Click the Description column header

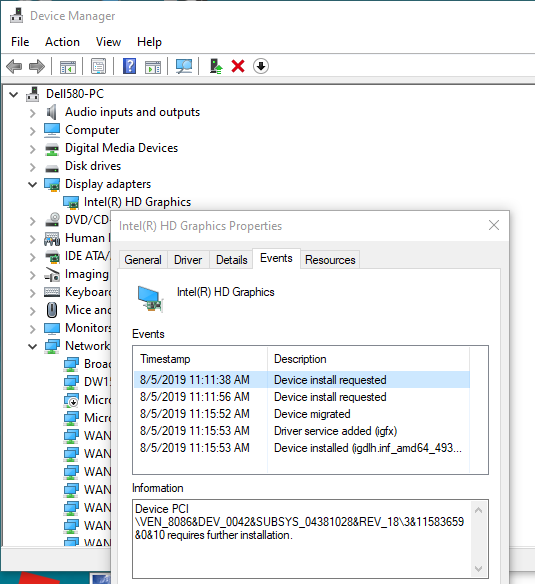click(368, 359)
